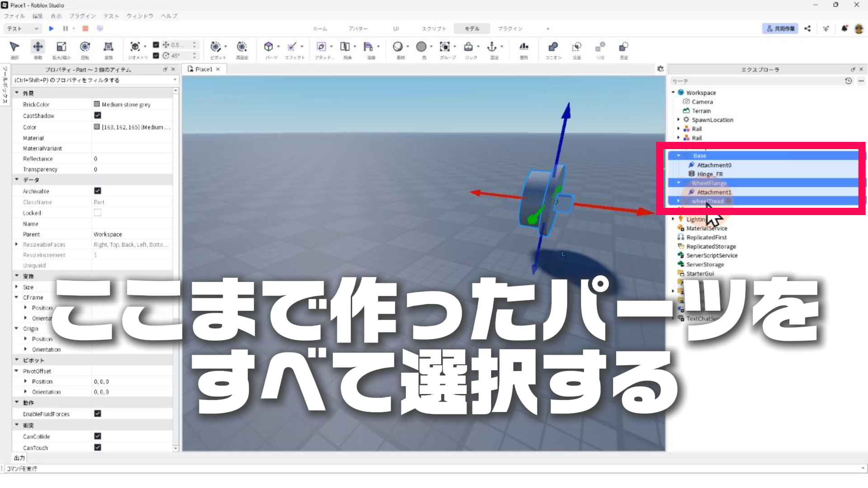This screenshot has width=868, height=488.
Task: Switch to the Script (スクリプト) ribbon tab
Action: coord(434,28)
